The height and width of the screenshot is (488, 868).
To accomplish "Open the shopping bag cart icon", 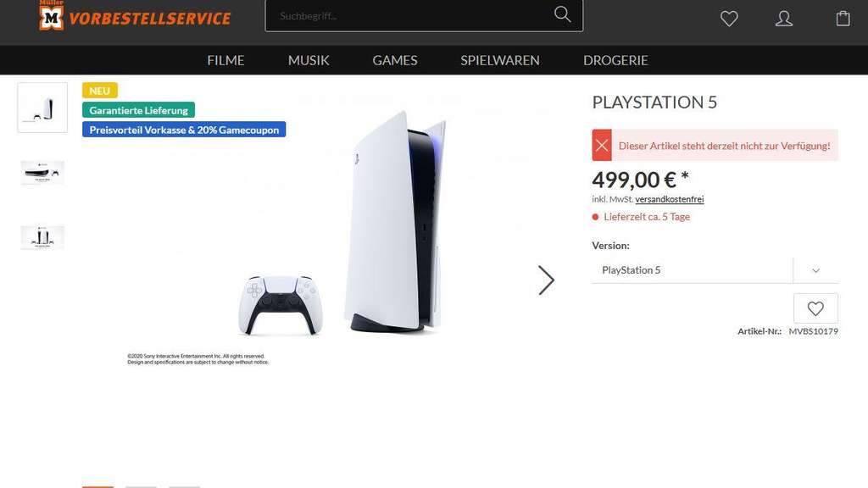I will click(843, 19).
